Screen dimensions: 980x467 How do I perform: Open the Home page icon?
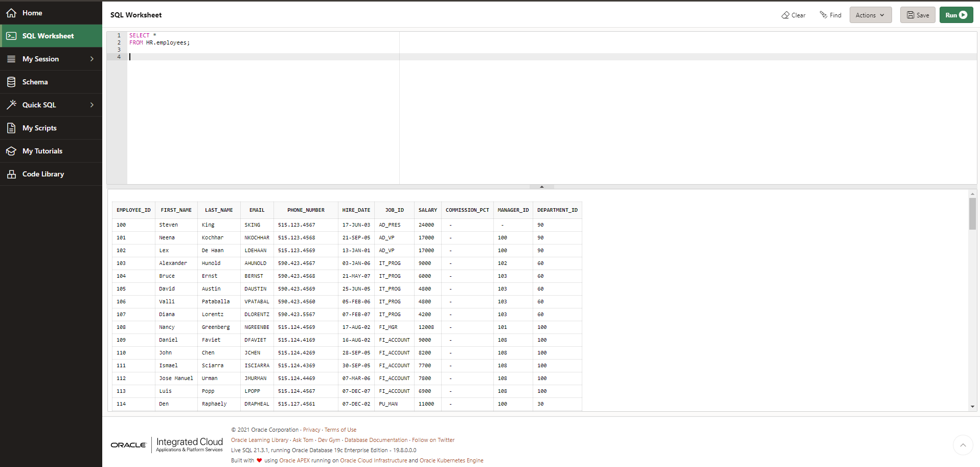point(11,12)
